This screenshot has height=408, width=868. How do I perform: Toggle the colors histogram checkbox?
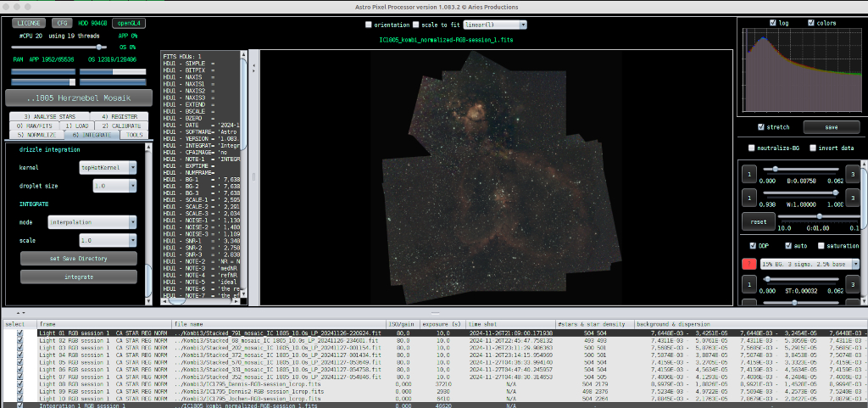point(811,23)
